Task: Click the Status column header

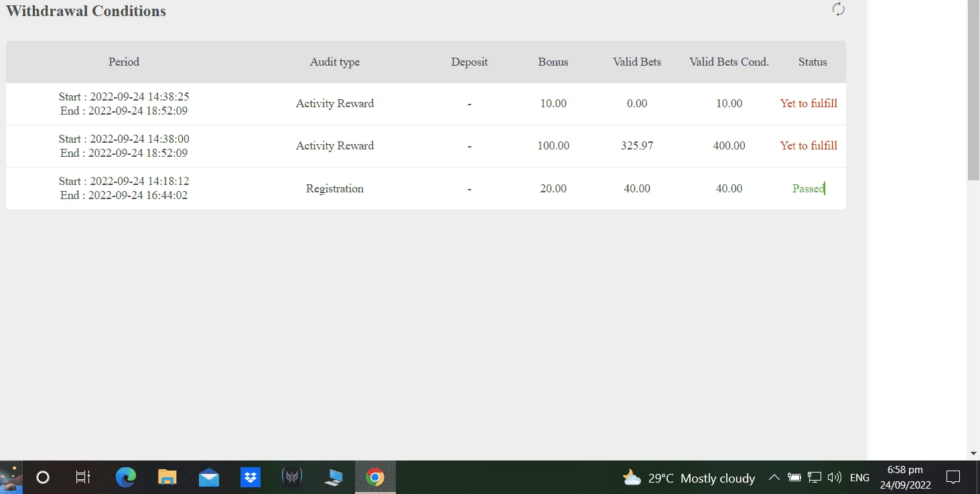Action: tap(813, 62)
